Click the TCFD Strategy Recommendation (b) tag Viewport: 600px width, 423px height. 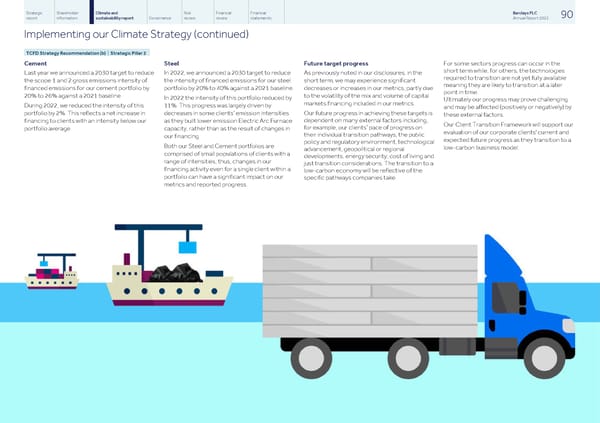point(57,51)
